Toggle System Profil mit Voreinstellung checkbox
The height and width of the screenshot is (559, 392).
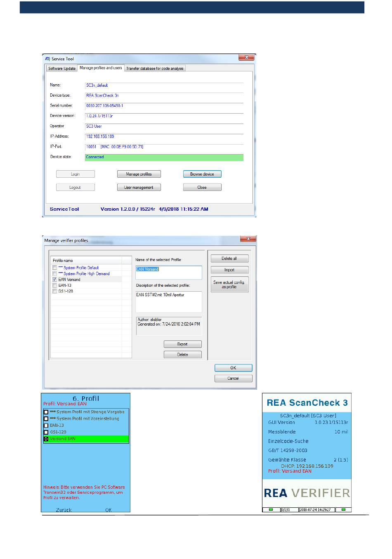click(46, 419)
